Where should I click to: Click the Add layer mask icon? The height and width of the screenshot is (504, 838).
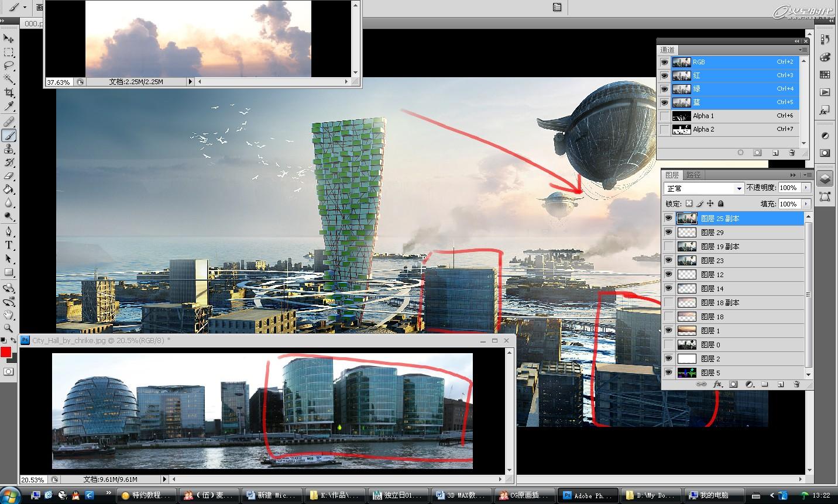click(733, 384)
